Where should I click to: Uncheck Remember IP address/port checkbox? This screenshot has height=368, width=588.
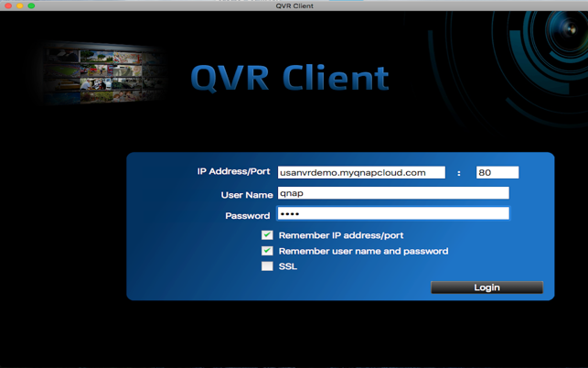click(x=267, y=235)
